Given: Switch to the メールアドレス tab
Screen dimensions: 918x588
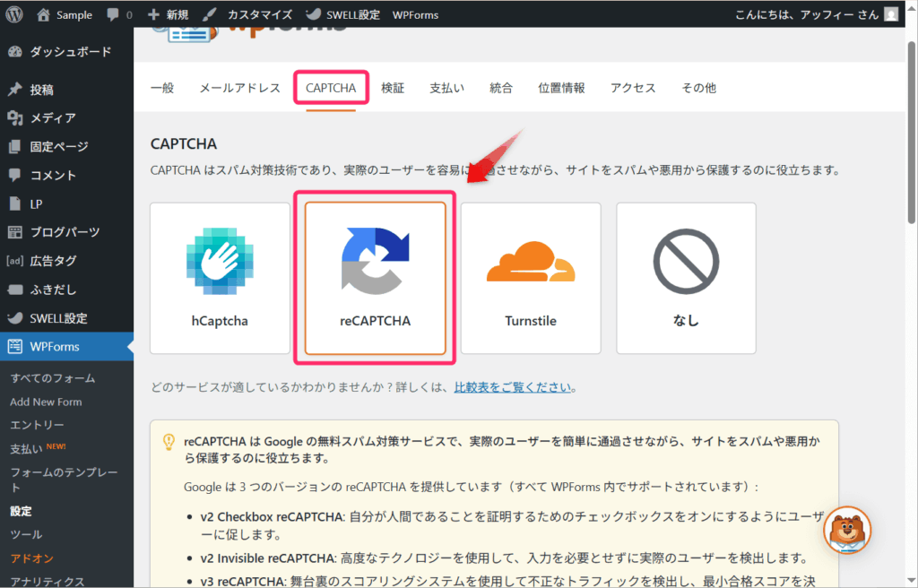Looking at the screenshot, I should (x=239, y=88).
